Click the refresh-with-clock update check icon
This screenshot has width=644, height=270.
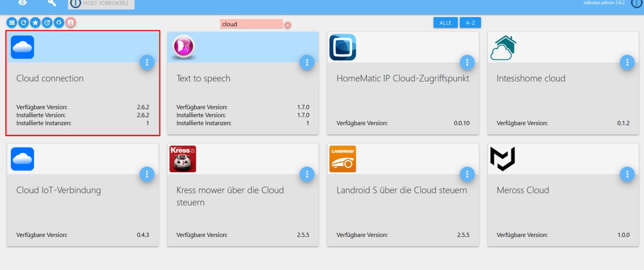pyautogui.click(x=47, y=23)
